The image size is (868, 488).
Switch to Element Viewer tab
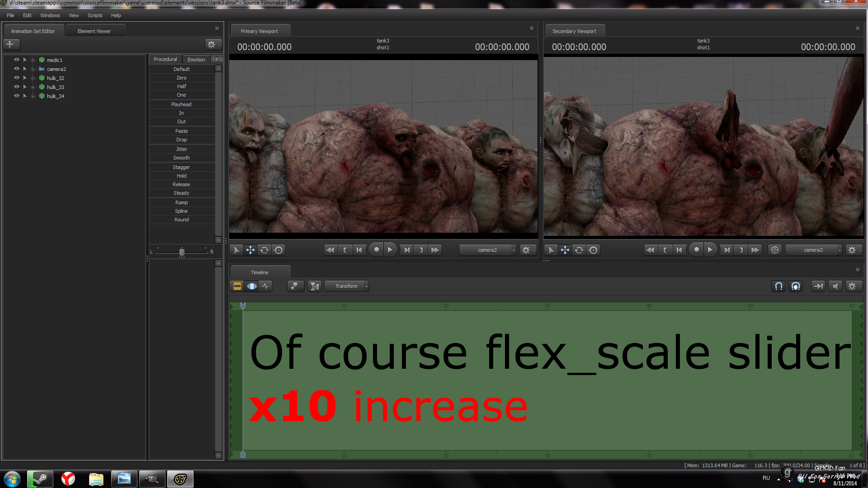[x=94, y=31]
